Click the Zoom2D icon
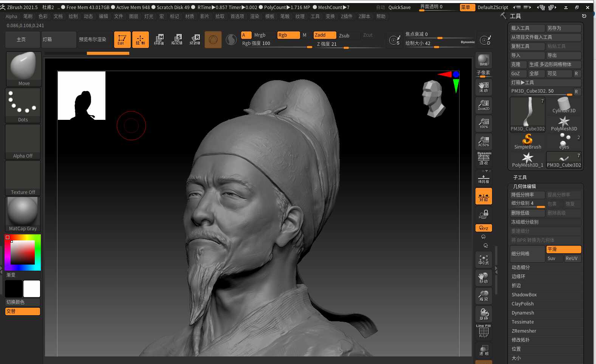Image resolution: width=596 pixels, height=364 pixels. [483, 105]
